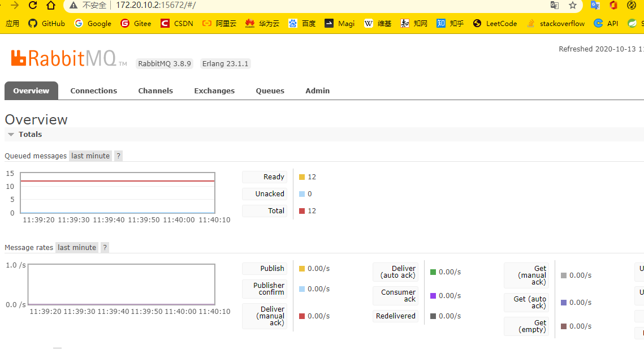Image resolution: width=644 pixels, height=349 pixels.
Task: Toggle the Deliver (manual ack) label
Action: [x=265, y=316]
